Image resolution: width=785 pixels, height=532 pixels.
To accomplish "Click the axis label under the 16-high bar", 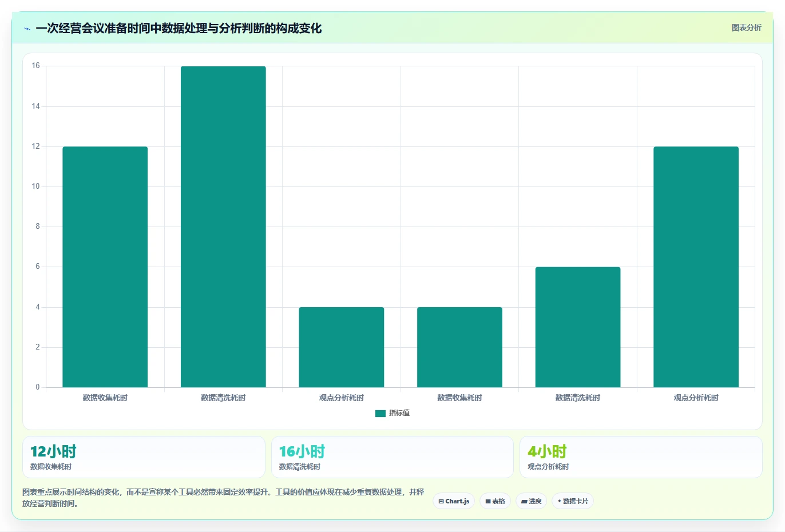I will point(223,398).
